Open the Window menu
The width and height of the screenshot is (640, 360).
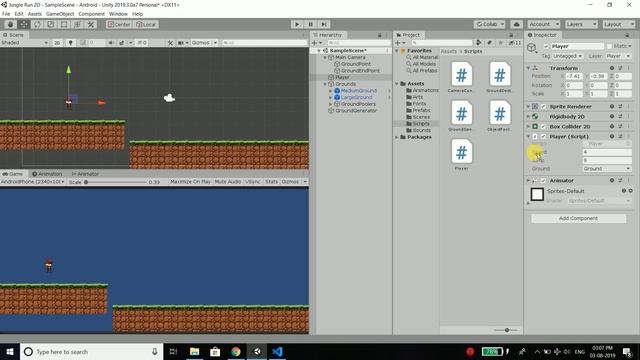point(118,14)
